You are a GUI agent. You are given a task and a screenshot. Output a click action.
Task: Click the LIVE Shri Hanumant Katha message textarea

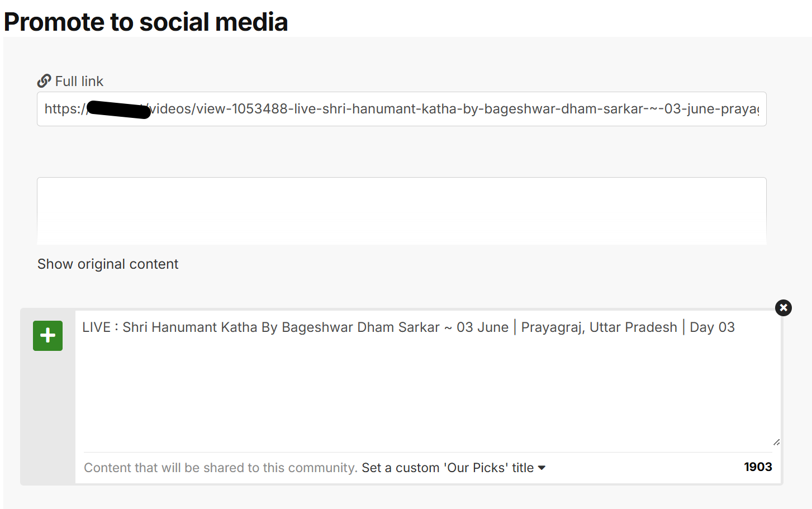click(428, 380)
